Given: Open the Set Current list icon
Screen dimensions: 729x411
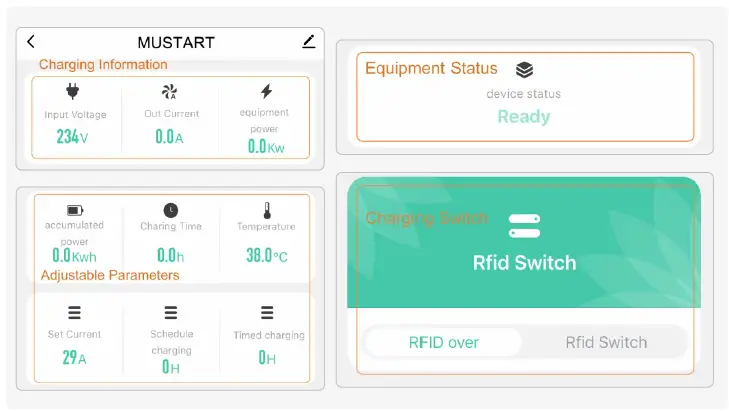Looking at the screenshot, I should (74, 312).
